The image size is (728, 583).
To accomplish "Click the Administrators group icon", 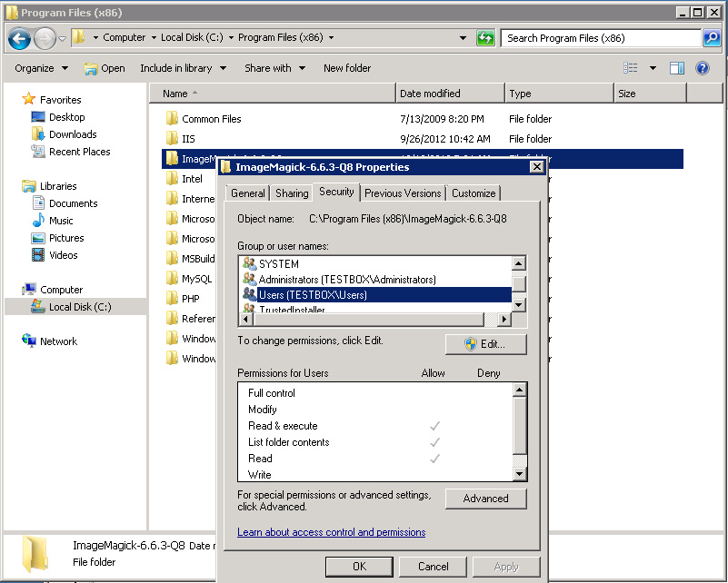I will click(x=249, y=279).
